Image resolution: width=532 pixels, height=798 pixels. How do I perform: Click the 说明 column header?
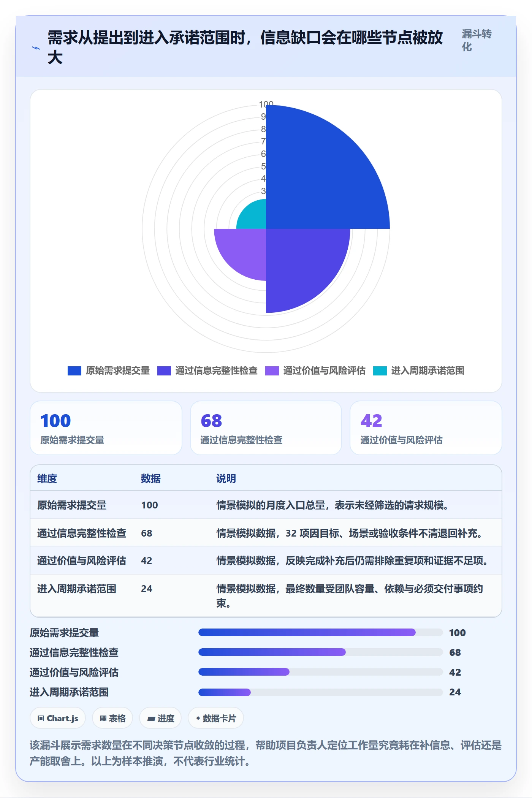[226, 478]
